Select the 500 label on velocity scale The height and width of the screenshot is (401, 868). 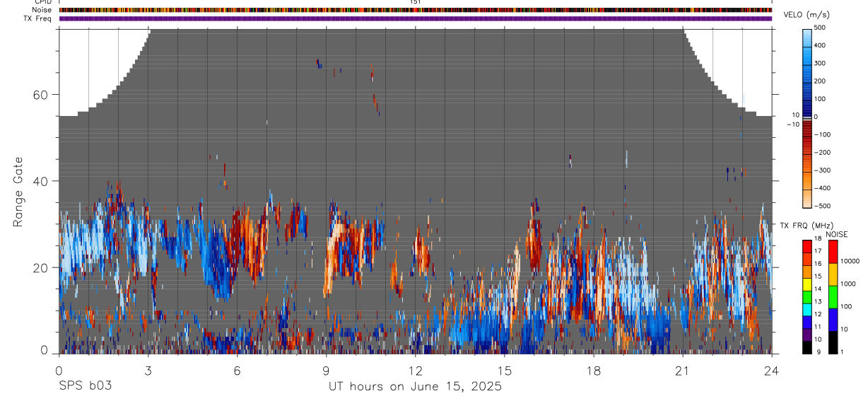click(x=821, y=27)
